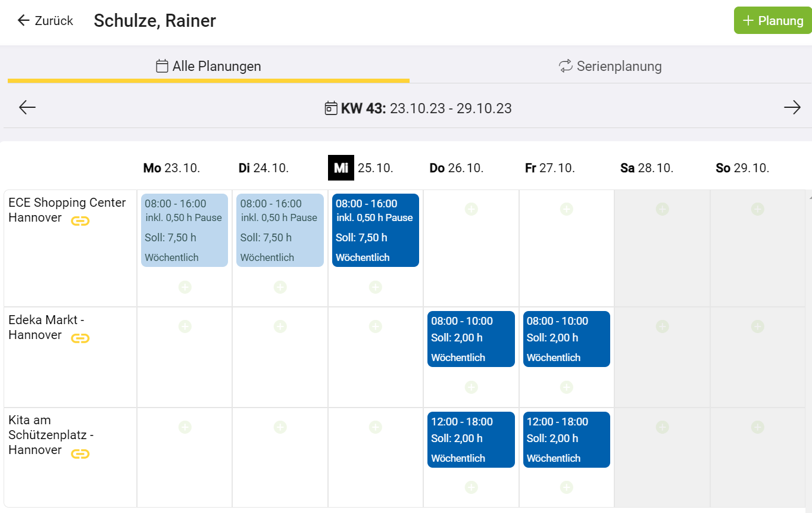Screen dimensions: 812x513
Task: Add Edeka Markt planning on Mi 25.10.
Action: [x=375, y=327]
